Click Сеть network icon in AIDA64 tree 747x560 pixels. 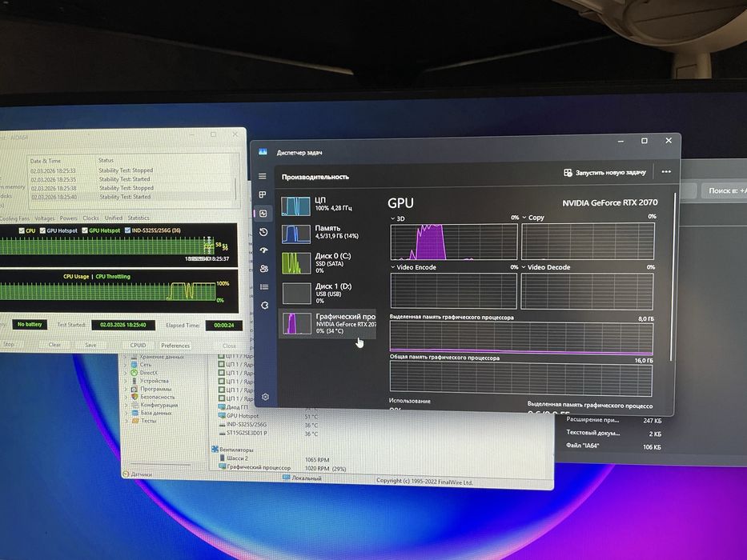(x=135, y=365)
